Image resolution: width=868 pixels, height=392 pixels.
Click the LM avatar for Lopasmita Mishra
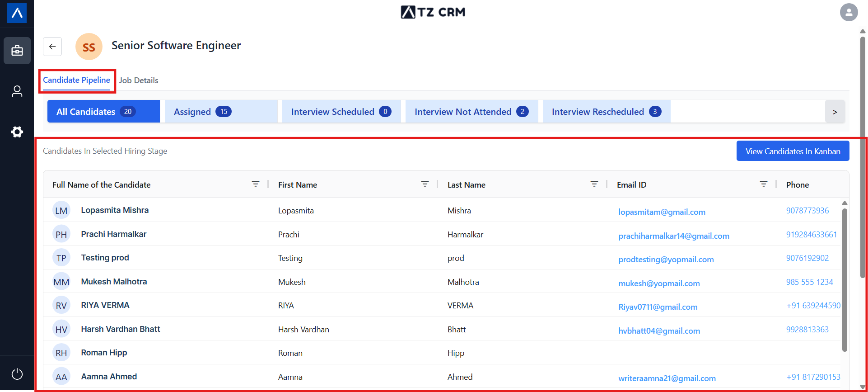(61, 210)
